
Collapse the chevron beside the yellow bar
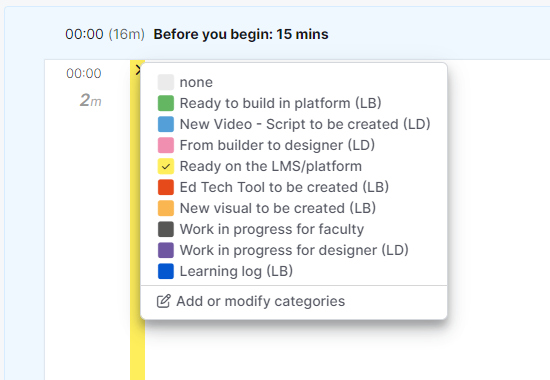138,70
